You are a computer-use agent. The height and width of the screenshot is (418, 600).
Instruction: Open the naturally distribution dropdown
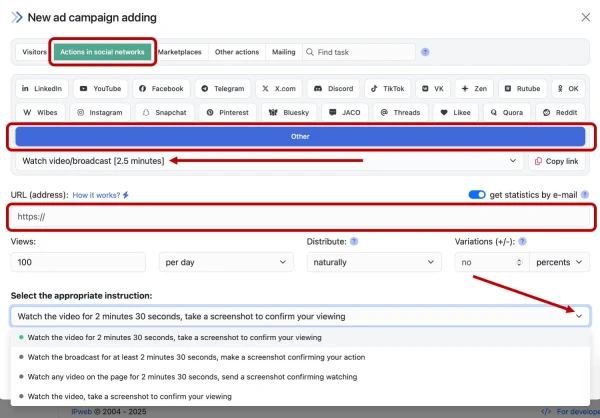click(x=374, y=262)
